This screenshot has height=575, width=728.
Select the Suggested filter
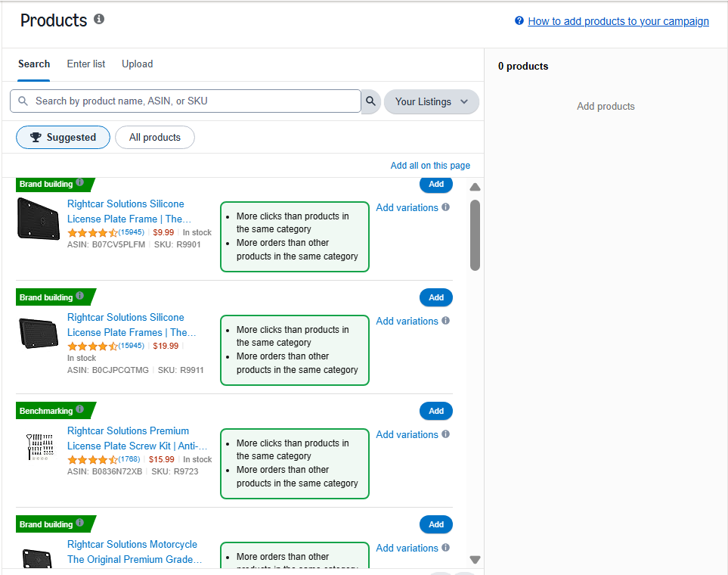(64, 137)
